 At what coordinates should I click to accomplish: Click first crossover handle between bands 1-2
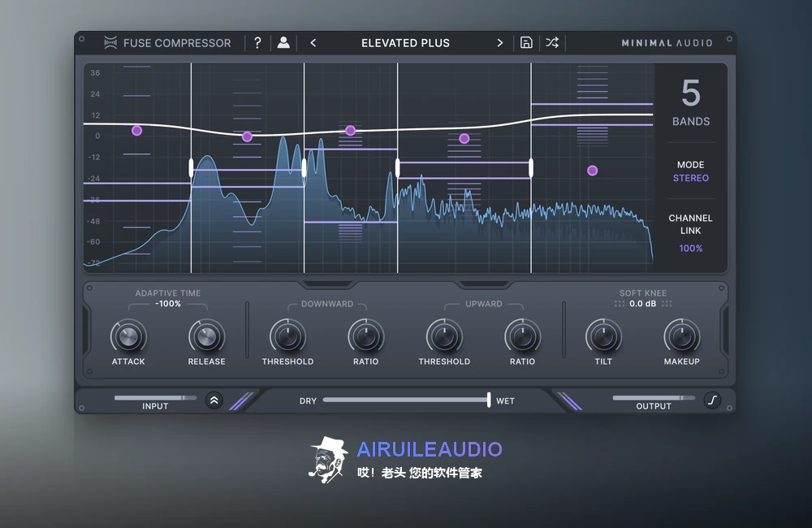(191, 168)
